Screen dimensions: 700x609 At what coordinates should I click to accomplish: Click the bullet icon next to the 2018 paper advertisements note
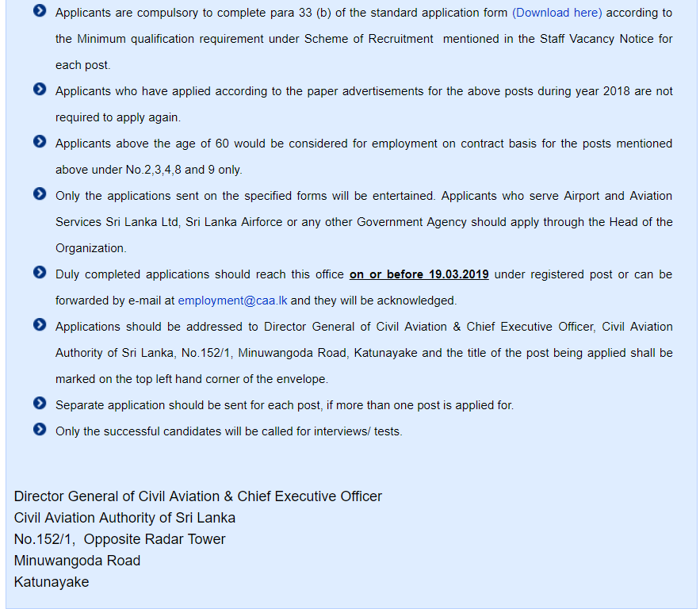(x=40, y=90)
